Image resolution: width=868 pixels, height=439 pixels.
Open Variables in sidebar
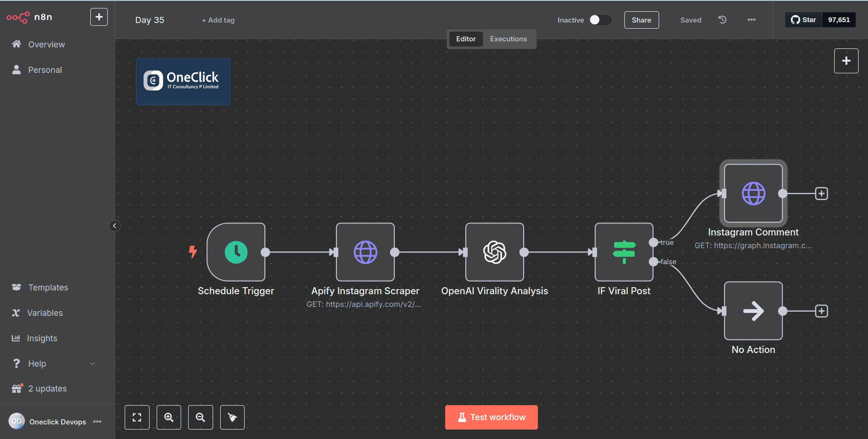[x=45, y=313]
